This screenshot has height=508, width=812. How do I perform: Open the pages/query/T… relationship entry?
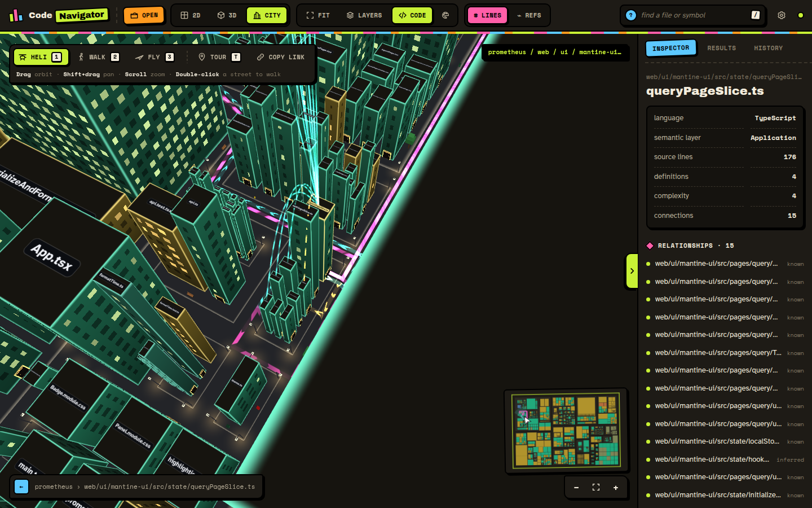pos(725,353)
